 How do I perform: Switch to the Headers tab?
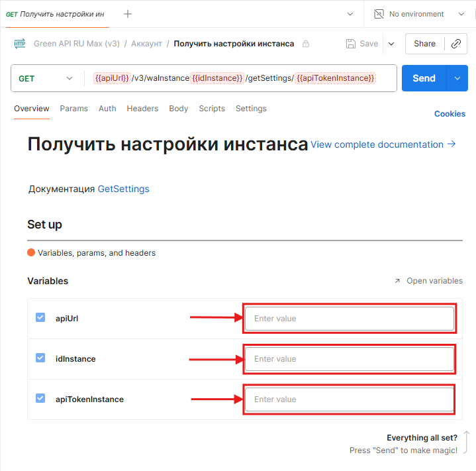pyautogui.click(x=142, y=109)
